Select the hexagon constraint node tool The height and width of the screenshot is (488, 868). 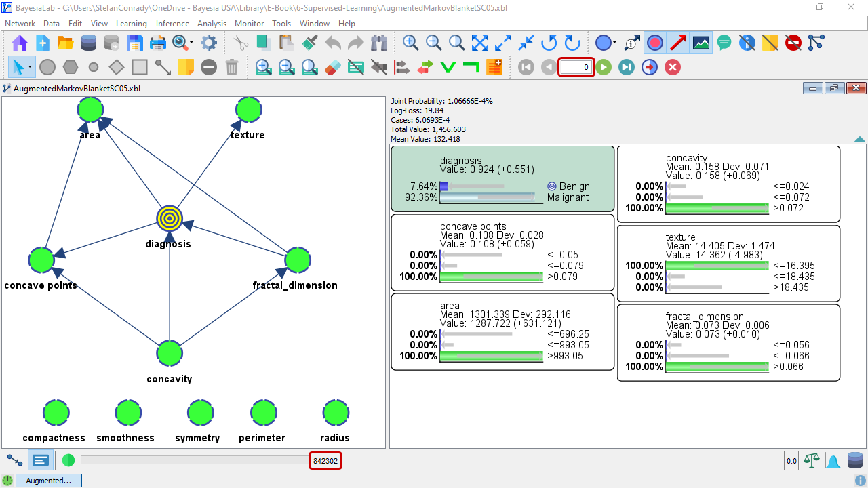(71, 67)
